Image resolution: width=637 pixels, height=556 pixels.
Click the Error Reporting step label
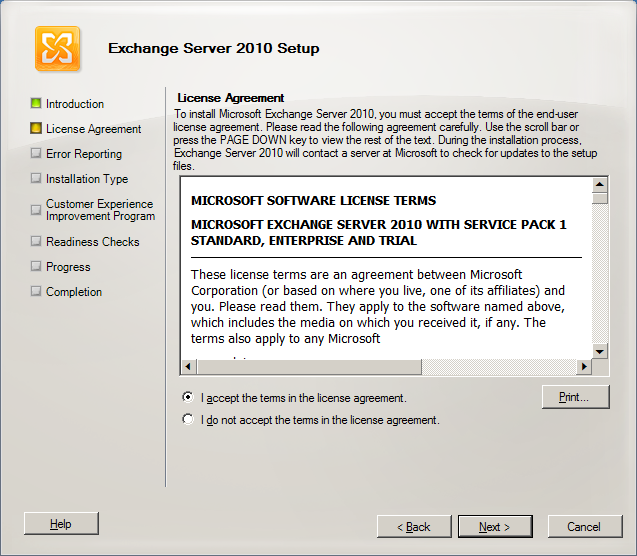(84, 154)
